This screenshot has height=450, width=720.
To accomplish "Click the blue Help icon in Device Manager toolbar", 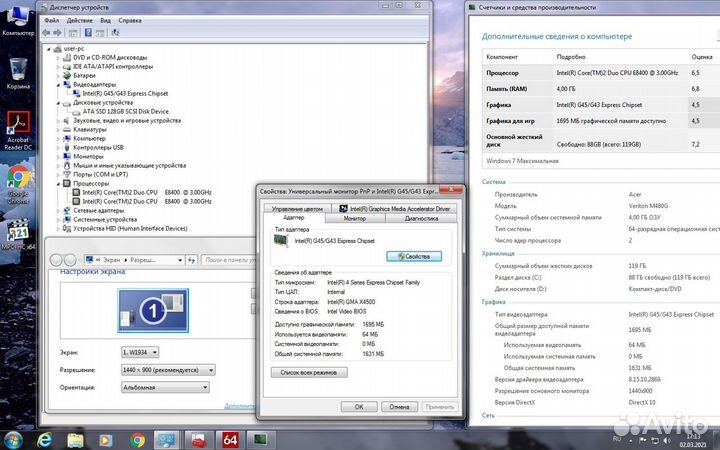I will coord(88,33).
